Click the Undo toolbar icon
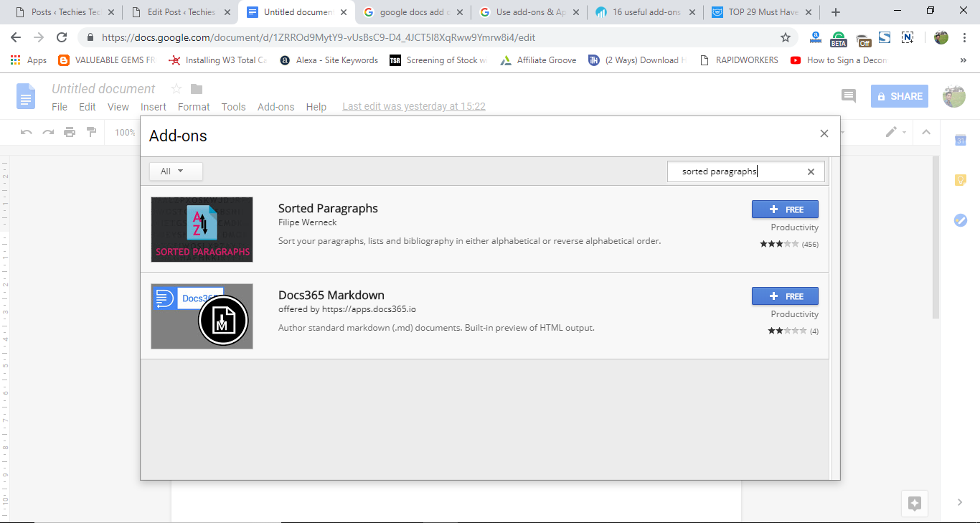This screenshot has width=980, height=523. pos(27,132)
